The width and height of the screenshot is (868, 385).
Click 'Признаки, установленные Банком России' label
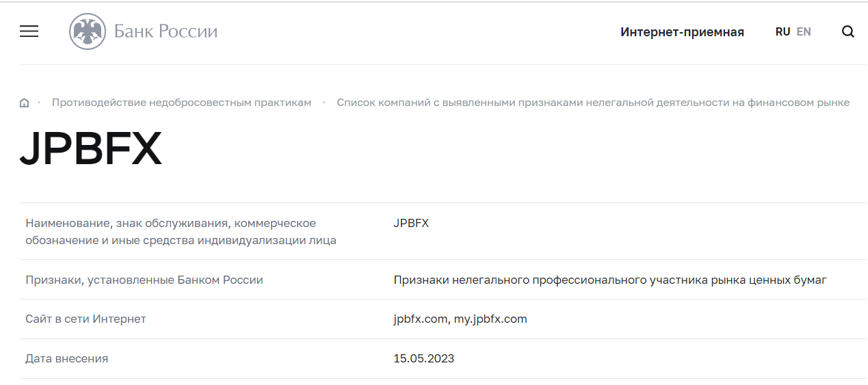pyautogui.click(x=144, y=280)
